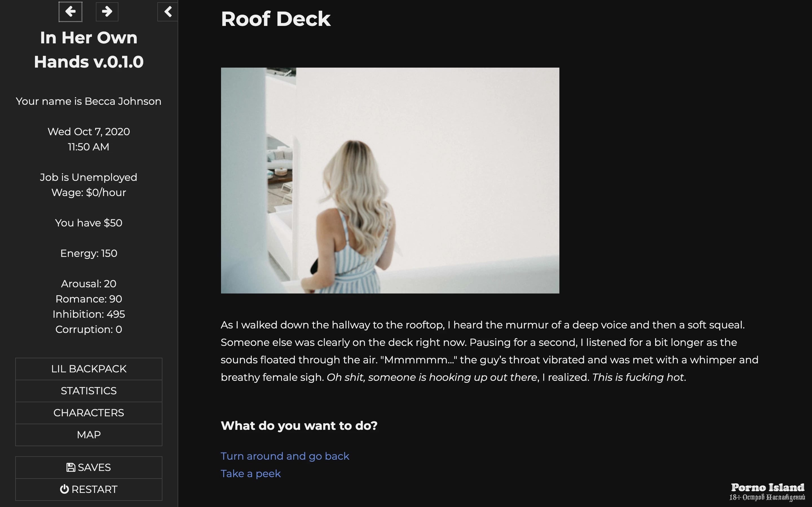Screen dimensions: 812x507
Task: Click the Roof Deck scene photo
Action: pos(390,180)
